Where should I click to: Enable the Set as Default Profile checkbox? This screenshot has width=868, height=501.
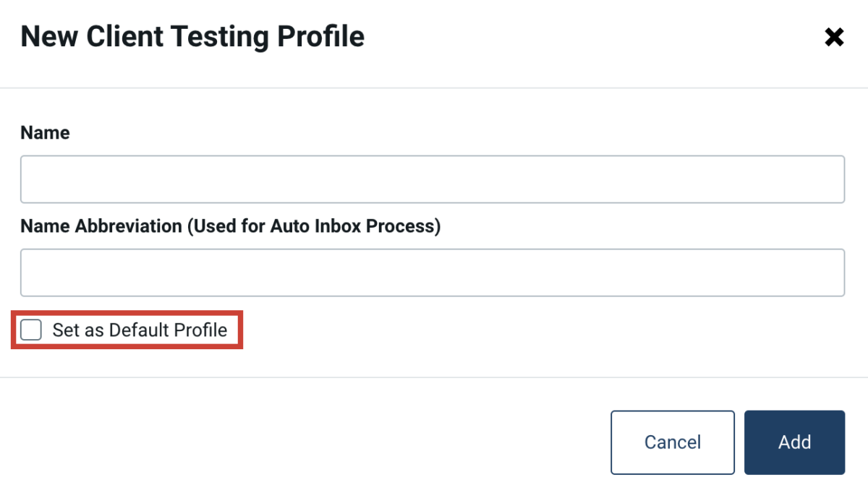[x=30, y=330]
